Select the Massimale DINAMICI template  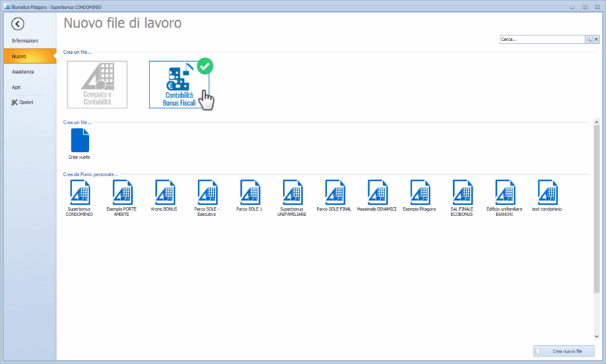[377, 196]
